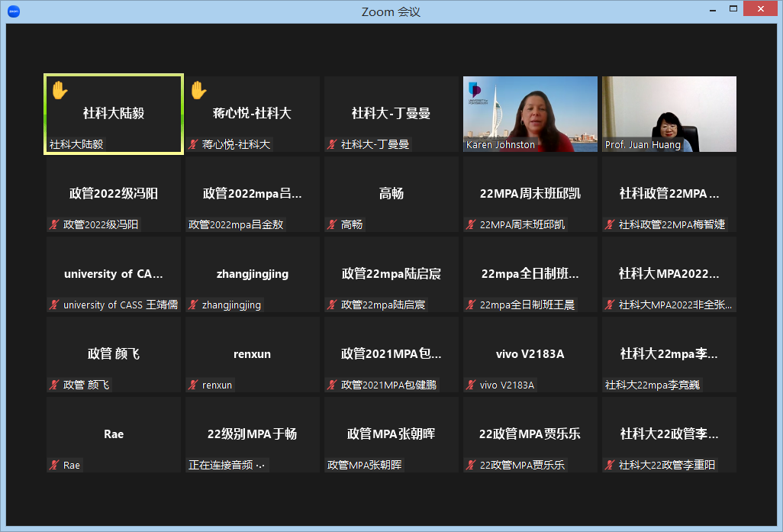Viewport: 783px width, 532px height.
Task: Click the 政管MPA张朝晖 bottom name label
Action: [365, 465]
